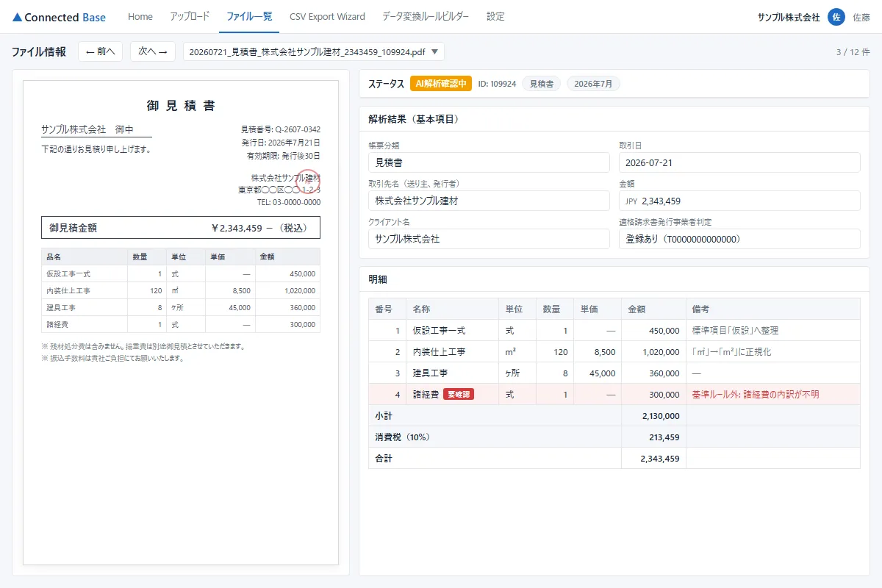
Task: Click 450,000 amount in preview table
Action: [x=302, y=273]
